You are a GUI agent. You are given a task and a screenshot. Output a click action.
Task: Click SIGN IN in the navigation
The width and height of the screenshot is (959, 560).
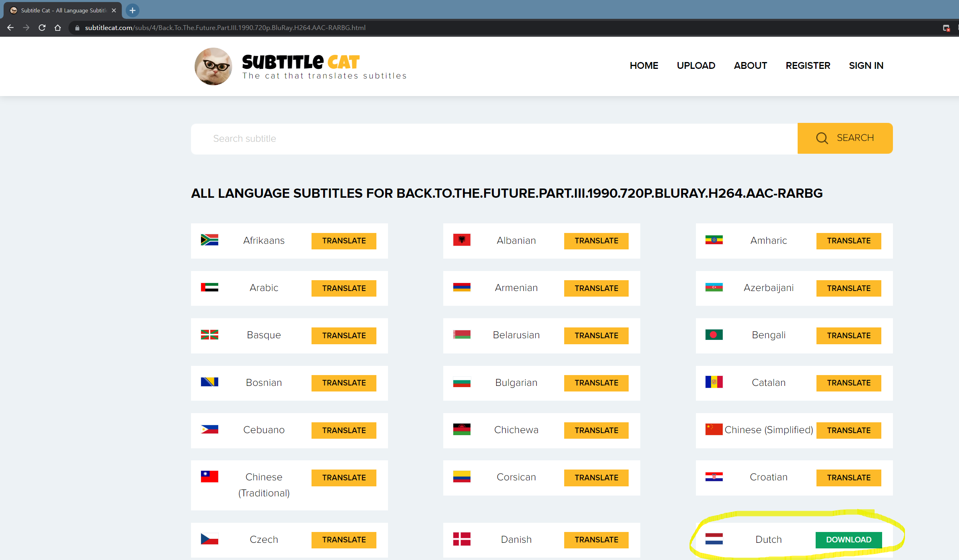(866, 66)
